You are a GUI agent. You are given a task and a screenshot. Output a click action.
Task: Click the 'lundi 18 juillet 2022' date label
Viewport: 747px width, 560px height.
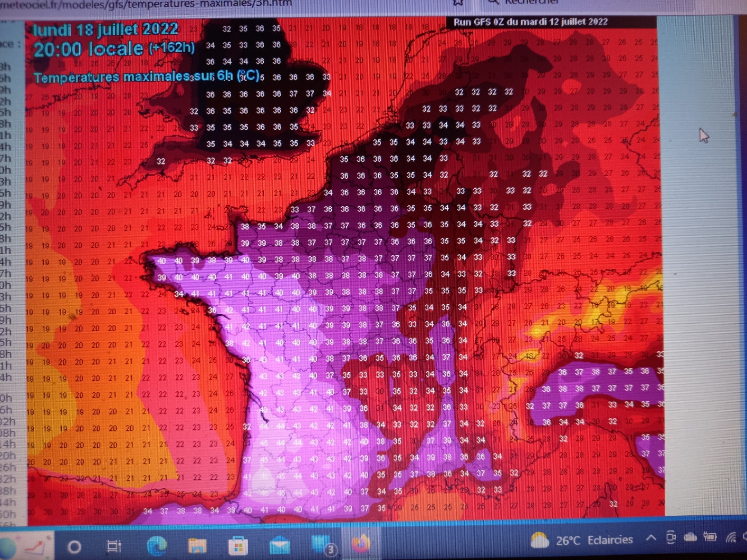tap(106, 29)
